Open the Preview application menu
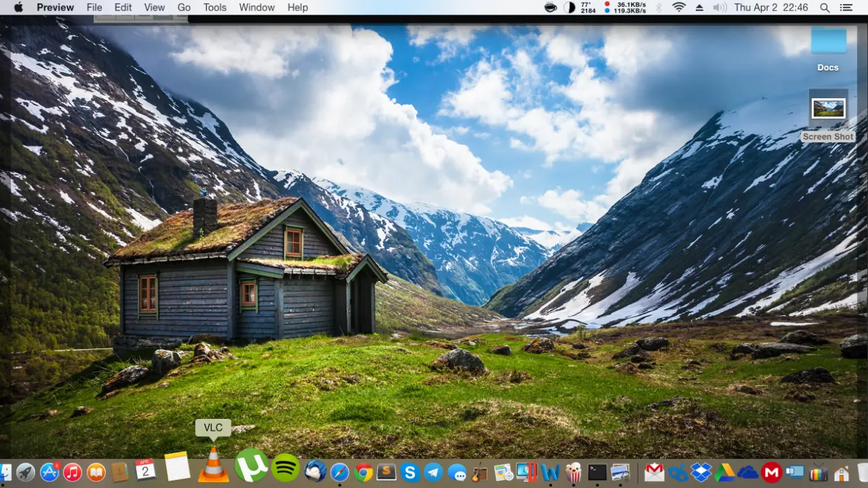 click(x=55, y=8)
